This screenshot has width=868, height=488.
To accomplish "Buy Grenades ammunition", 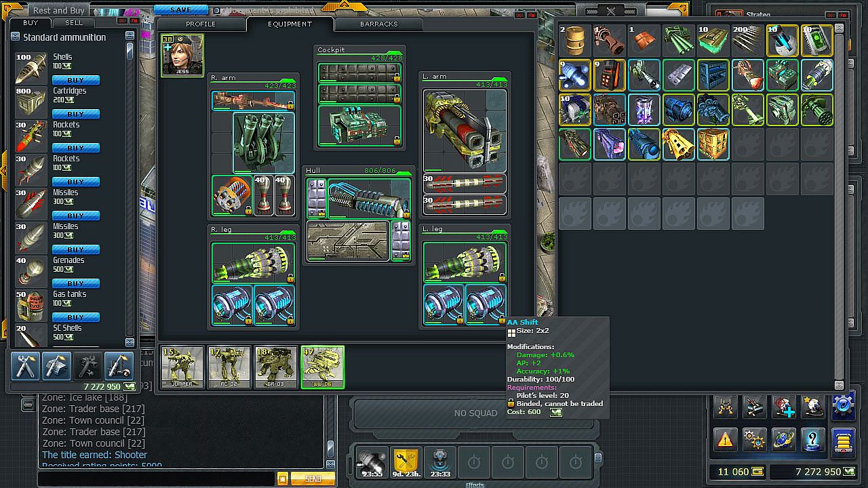I will [x=76, y=283].
